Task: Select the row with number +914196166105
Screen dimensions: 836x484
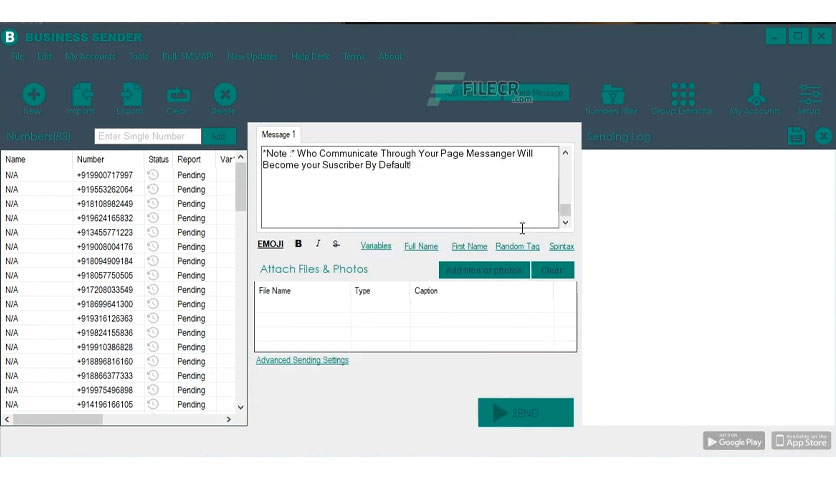Action: [118, 404]
